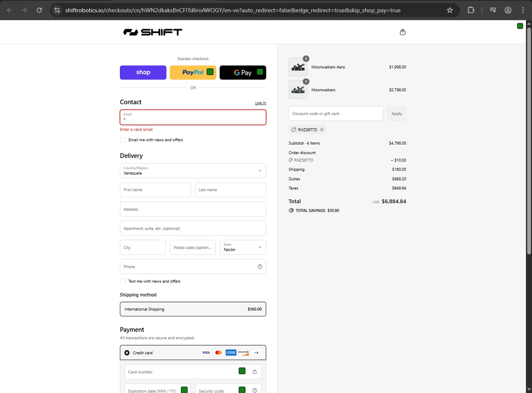The width and height of the screenshot is (532, 393).
Task: Click Duties amount $989.20
Action: point(399,179)
